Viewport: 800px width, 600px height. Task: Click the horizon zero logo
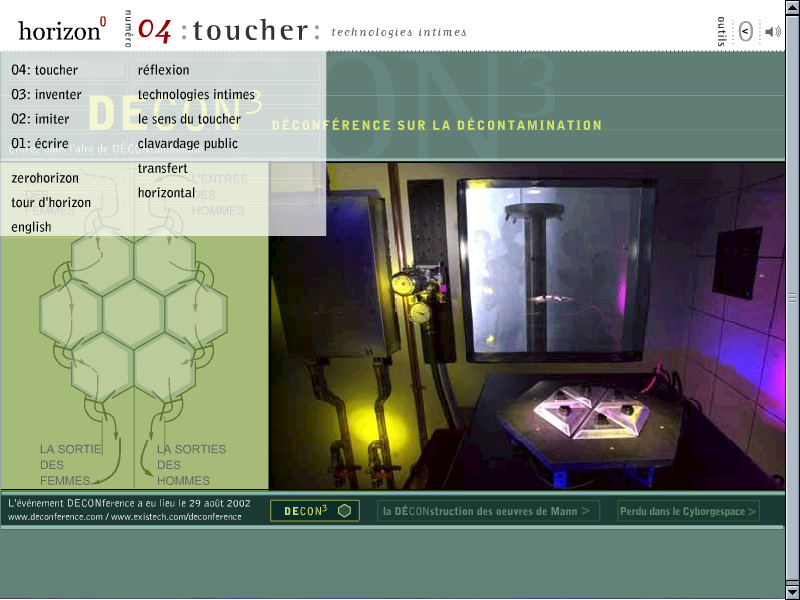62,30
